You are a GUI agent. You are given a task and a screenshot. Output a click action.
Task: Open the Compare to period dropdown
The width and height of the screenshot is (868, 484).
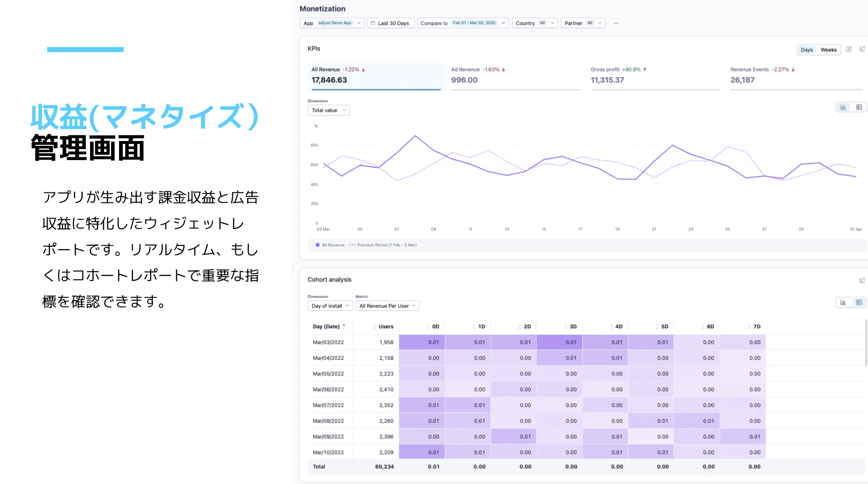click(x=463, y=23)
